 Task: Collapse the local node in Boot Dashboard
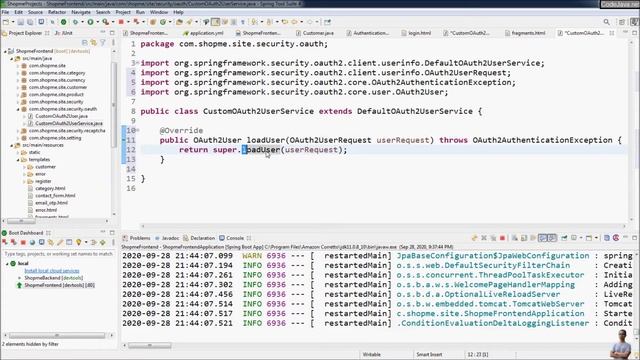click(x=7, y=264)
